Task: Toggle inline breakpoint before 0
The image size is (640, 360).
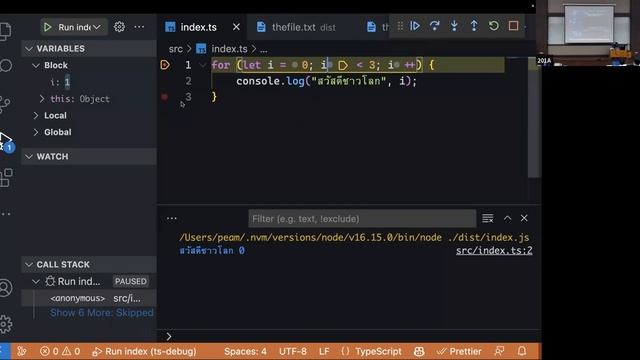Action: click(295, 65)
